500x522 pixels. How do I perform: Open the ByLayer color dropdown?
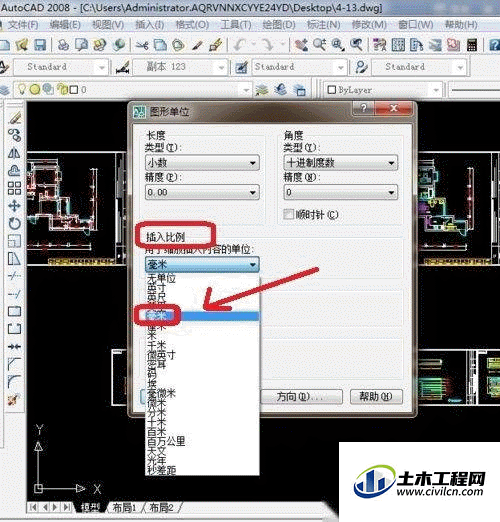click(x=383, y=90)
